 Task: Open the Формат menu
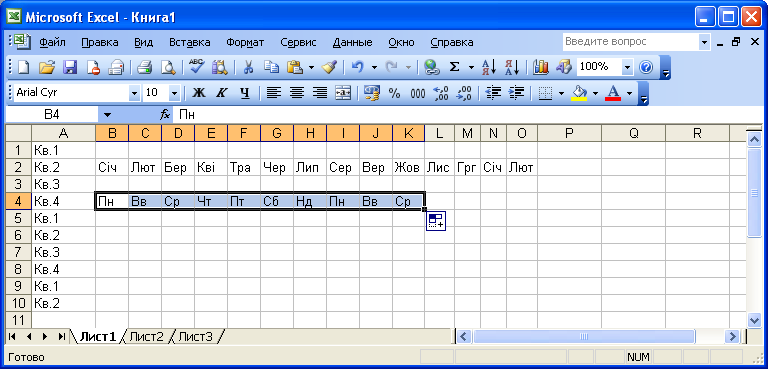tap(245, 43)
